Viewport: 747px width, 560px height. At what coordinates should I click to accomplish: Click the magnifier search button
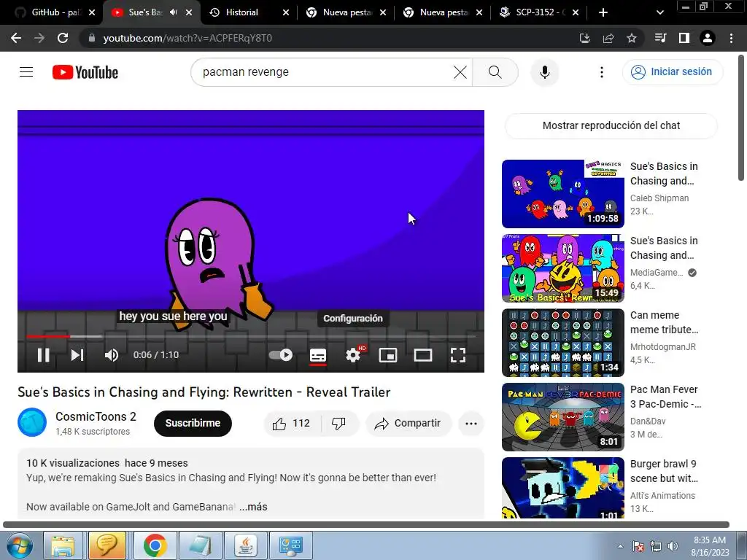[x=495, y=72]
